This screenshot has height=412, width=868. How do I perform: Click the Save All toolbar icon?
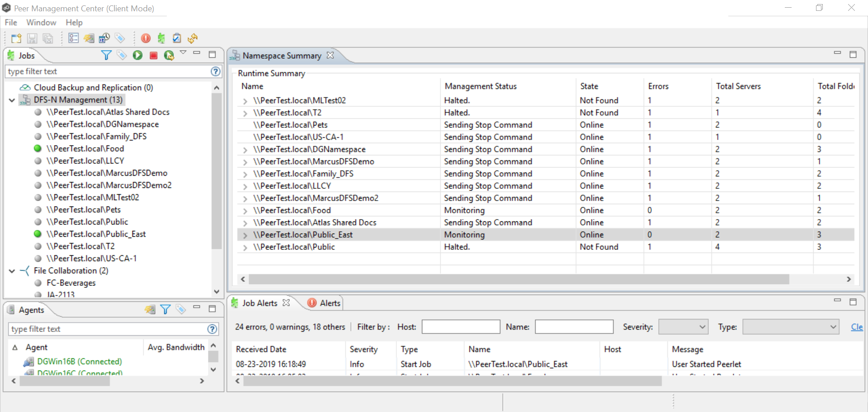click(x=47, y=38)
